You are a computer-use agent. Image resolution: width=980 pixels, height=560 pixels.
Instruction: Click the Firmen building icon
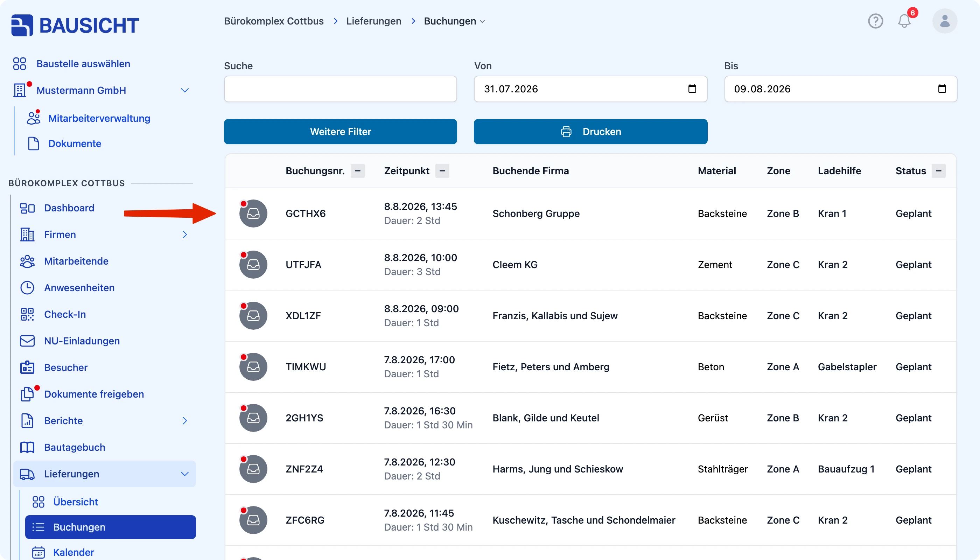(27, 234)
